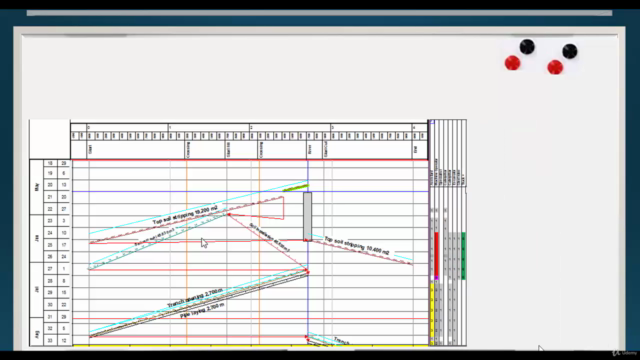The height and width of the screenshot is (360, 640).
Task: Select the week number 23 cell
Action: tap(50, 221)
